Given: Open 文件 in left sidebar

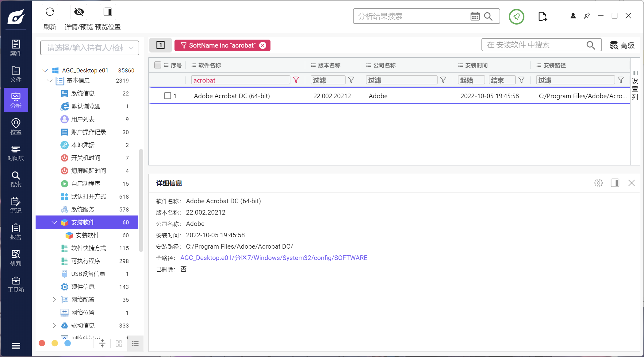Looking at the screenshot, I should [x=16, y=74].
